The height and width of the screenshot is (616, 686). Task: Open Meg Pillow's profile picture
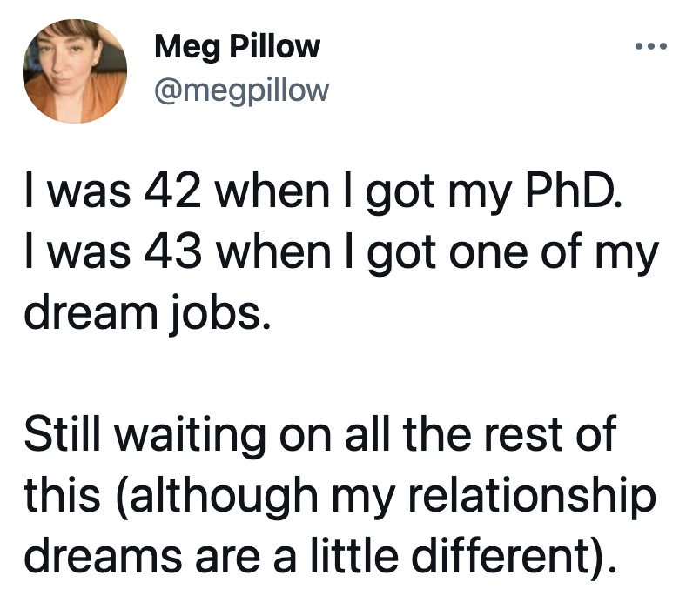pos(75,70)
